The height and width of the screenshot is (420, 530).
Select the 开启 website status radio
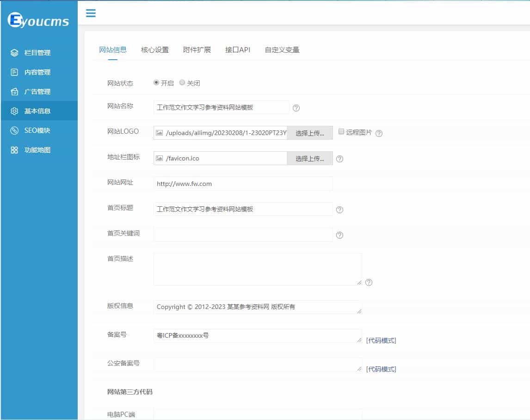[156, 82]
